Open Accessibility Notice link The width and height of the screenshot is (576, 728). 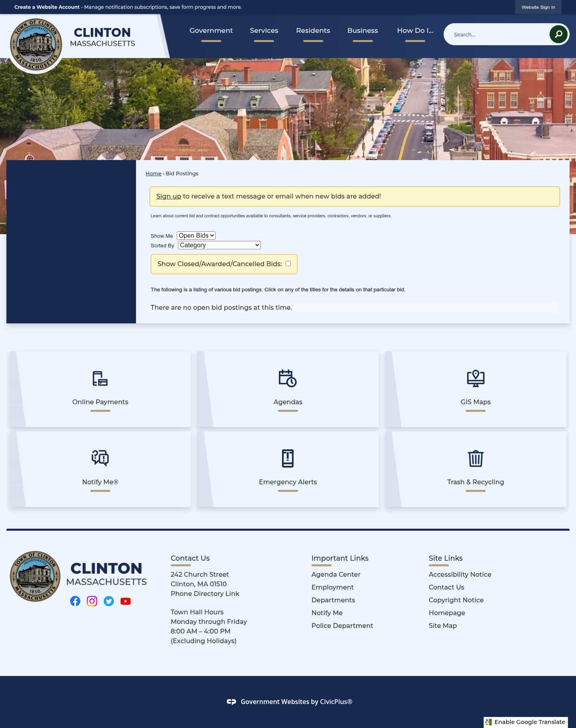click(460, 574)
